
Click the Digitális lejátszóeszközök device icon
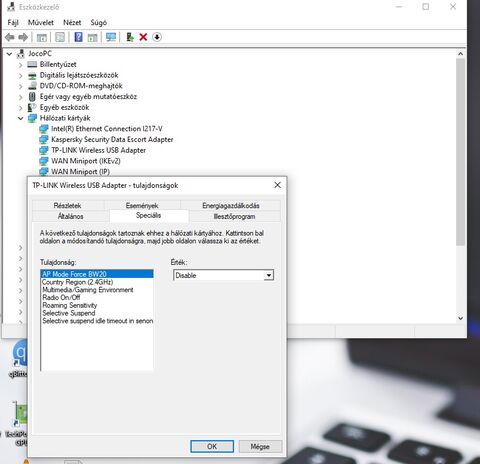click(x=32, y=76)
